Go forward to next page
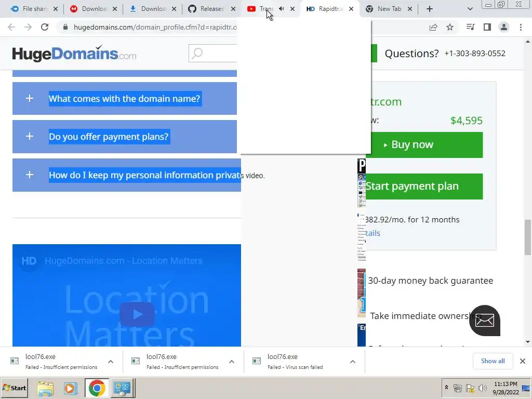Viewport: 532px width, 399px height. pos(28,27)
